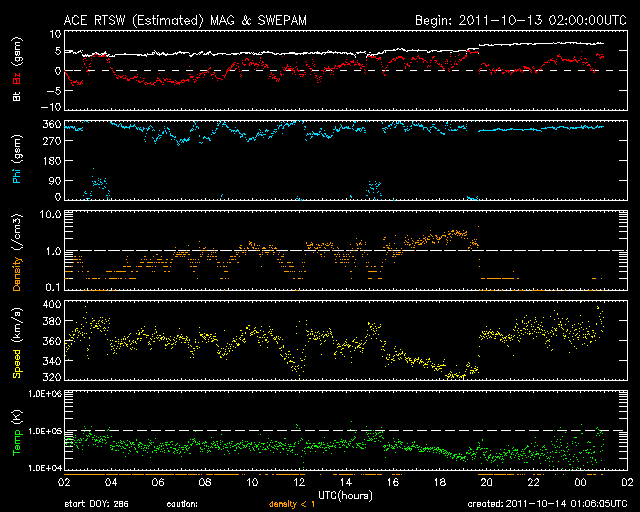The image size is (640, 512).
Task: Click the green 'Temp (K)' axis label
Action: click(x=17, y=432)
